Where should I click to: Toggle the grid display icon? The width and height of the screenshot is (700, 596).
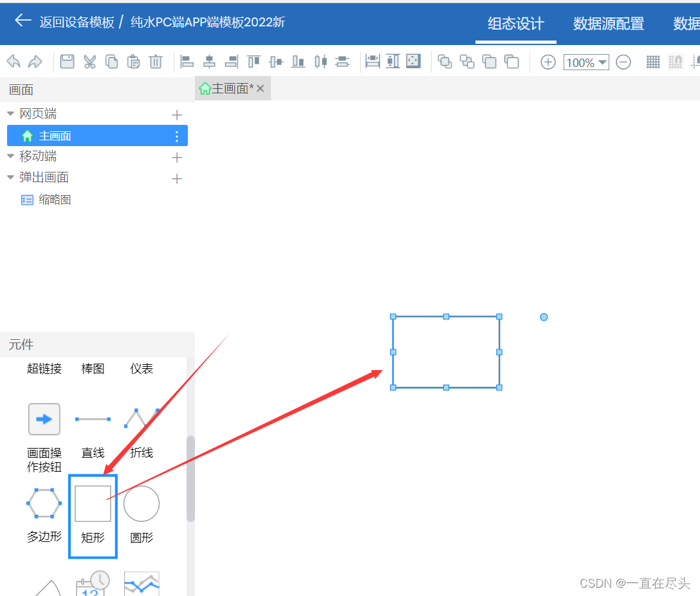652,61
